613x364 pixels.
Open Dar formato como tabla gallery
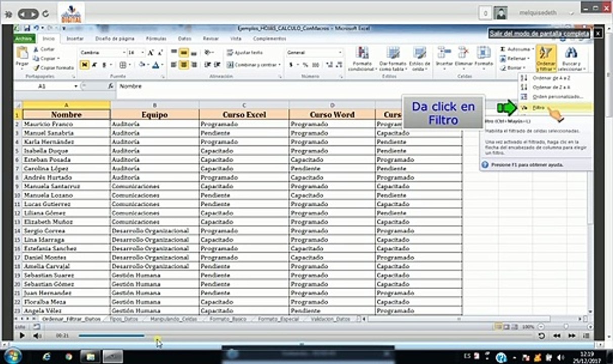tap(392, 59)
